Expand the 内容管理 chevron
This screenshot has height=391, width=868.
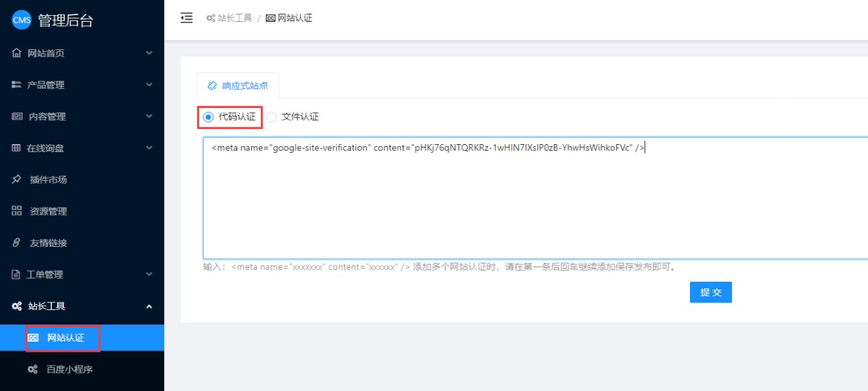(x=149, y=116)
